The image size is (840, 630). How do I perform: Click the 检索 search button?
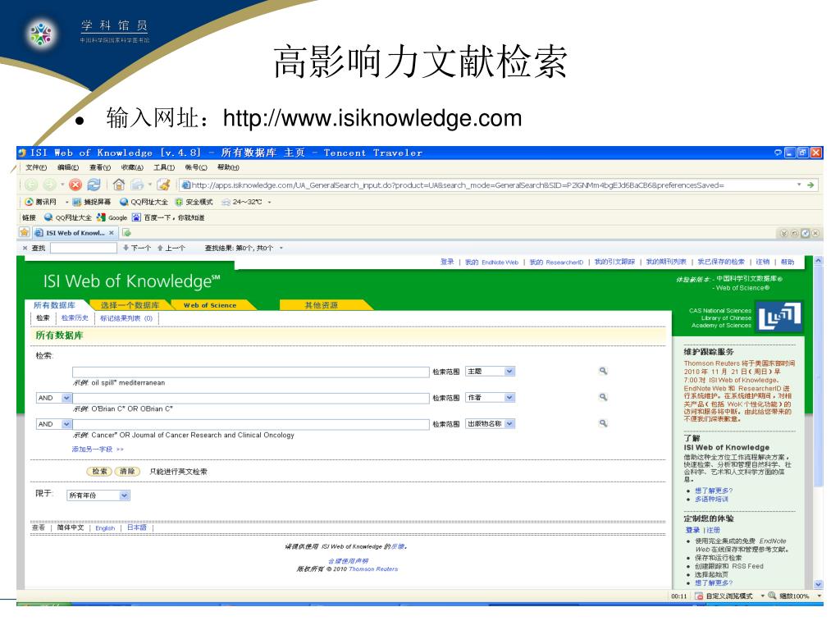tap(99, 472)
